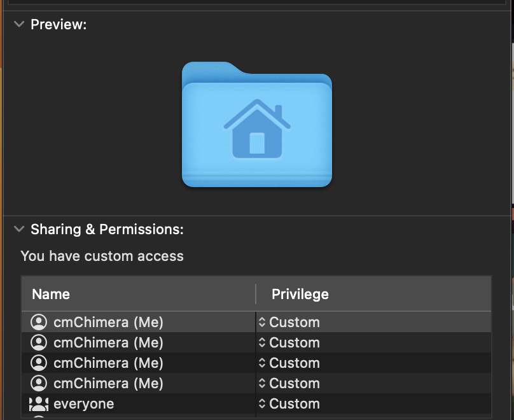Click the Sharing & Permissions section title
Image resolution: width=514 pixels, height=420 pixels.
107,228
